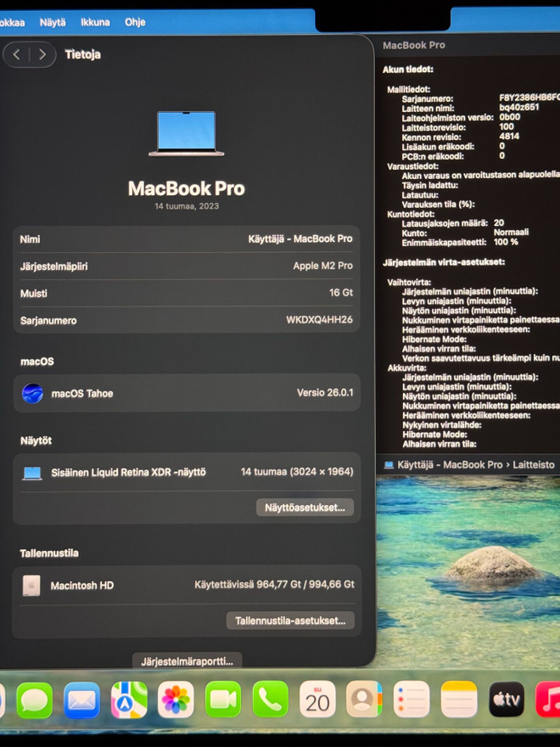This screenshot has height=747, width=560.
Task: Launch FaceTime from the Dock
Action: tap(223, 699)
